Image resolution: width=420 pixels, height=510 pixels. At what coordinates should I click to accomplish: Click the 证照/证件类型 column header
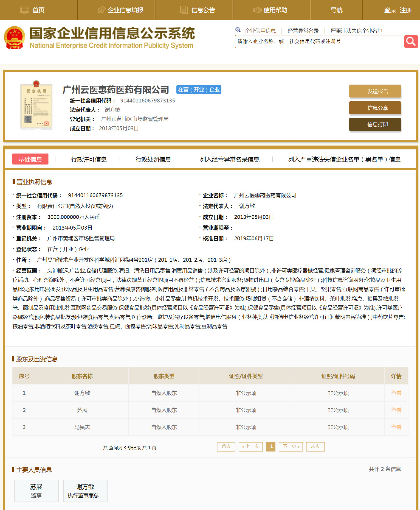click(x=246, y=376)
